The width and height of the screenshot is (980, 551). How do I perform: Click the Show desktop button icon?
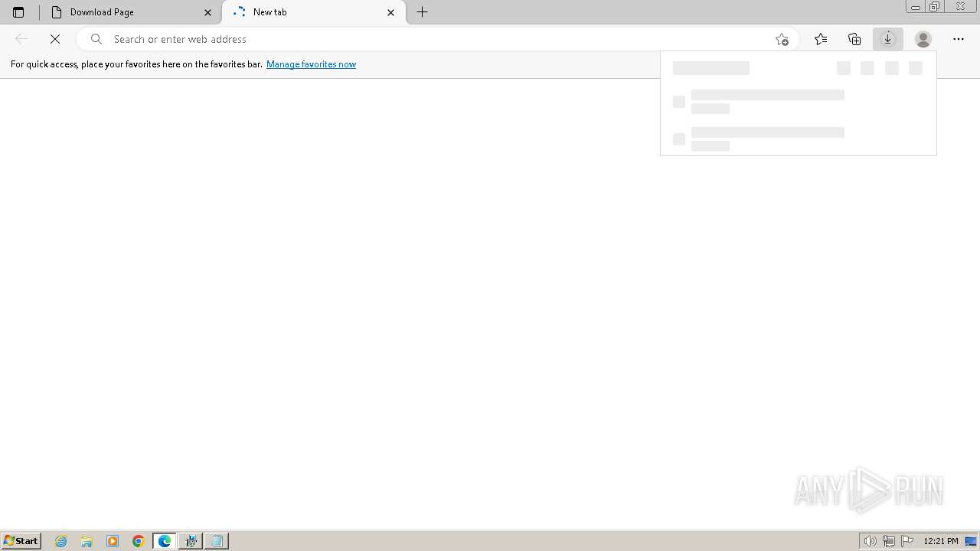pos(972,541)
